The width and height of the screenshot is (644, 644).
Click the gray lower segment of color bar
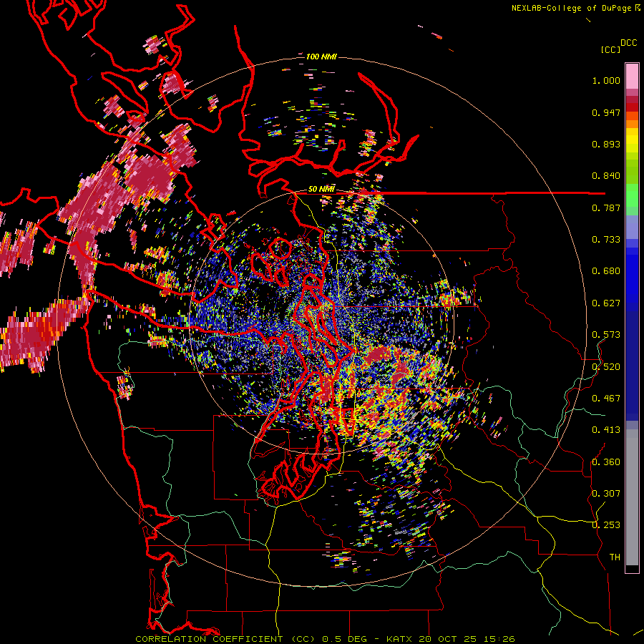[x=632, y=497]
